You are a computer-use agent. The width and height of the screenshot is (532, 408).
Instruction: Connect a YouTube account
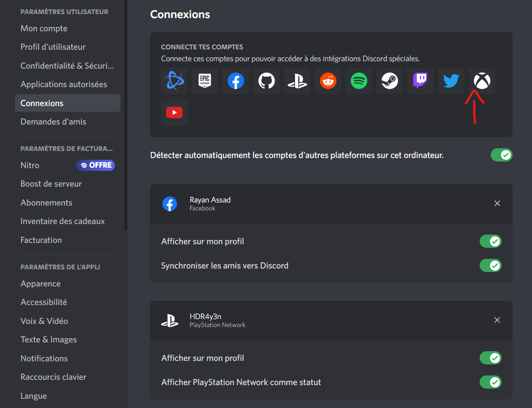click(174, 112)
